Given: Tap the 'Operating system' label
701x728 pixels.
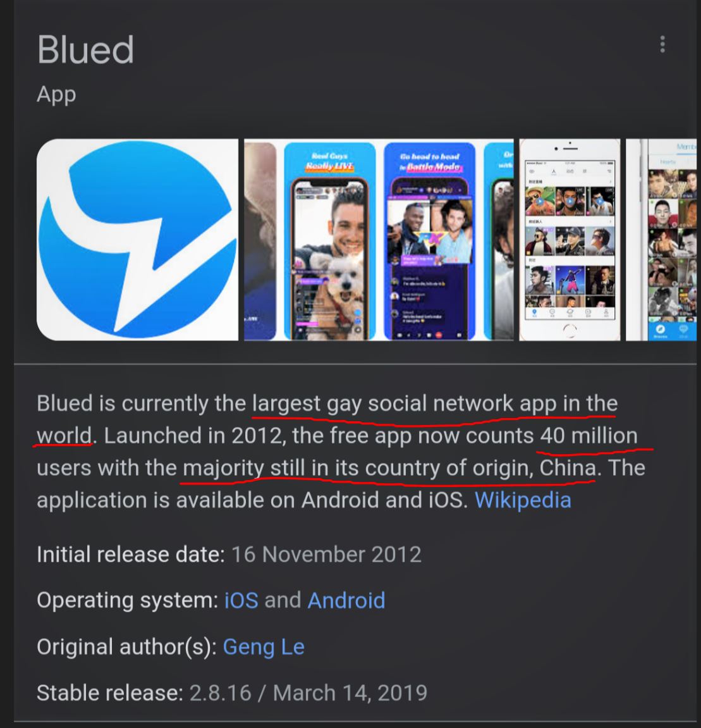Looking at the screenshot, I should (128, 600).
